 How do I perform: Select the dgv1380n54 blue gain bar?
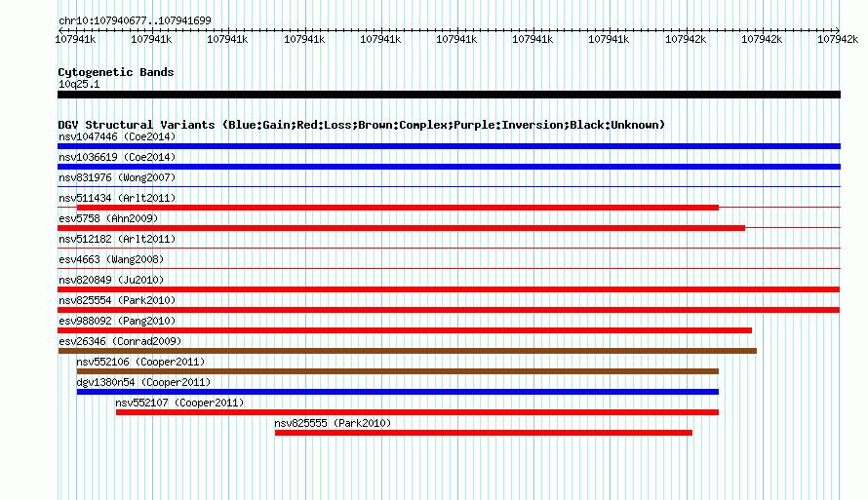pos(398,392)
